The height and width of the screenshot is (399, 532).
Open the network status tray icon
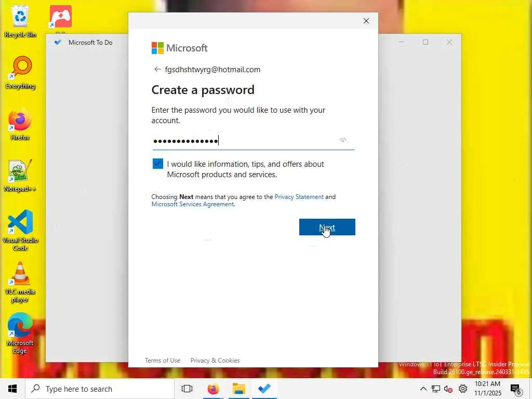[436, 389]
